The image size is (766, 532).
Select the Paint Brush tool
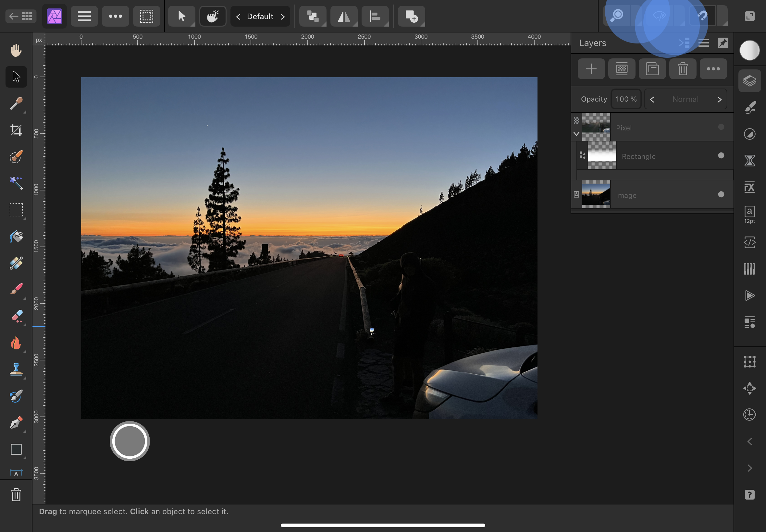16,289
